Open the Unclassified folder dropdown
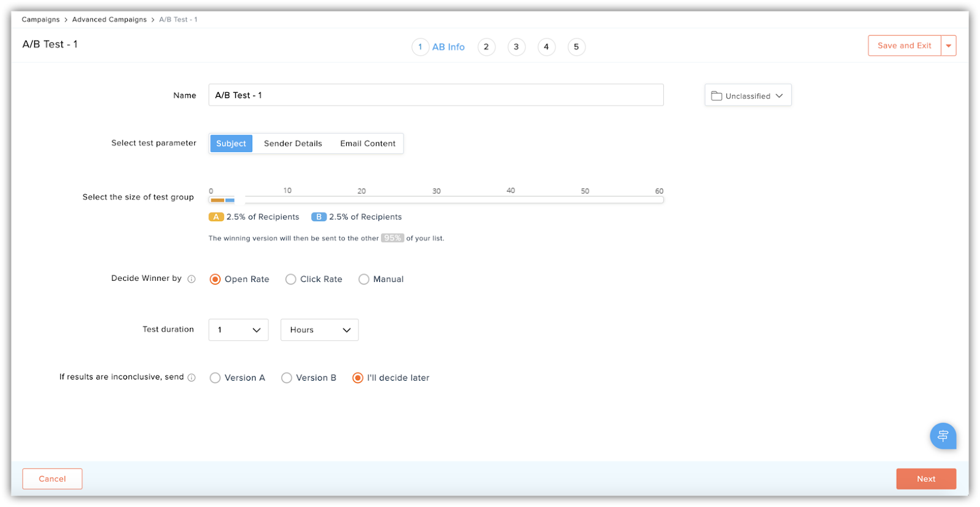Viewport: 980px width, 507px height. (748, 96)
